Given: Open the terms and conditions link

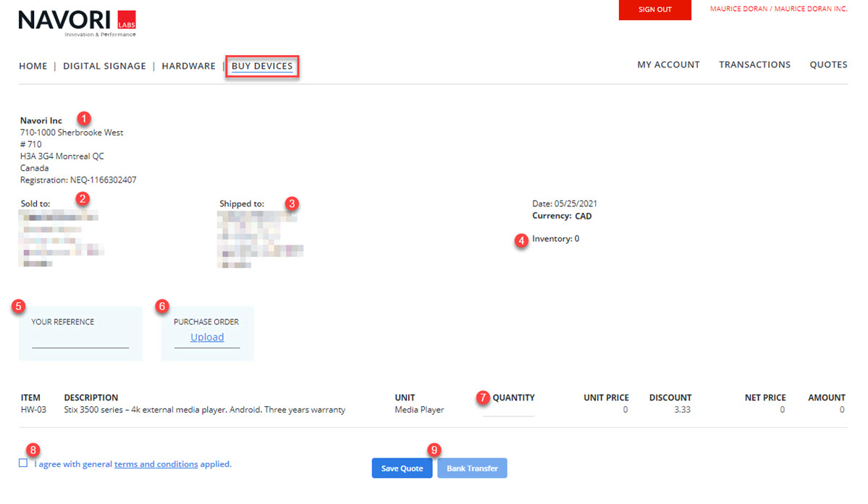Looking at the screenshot, I should [156, 464].
